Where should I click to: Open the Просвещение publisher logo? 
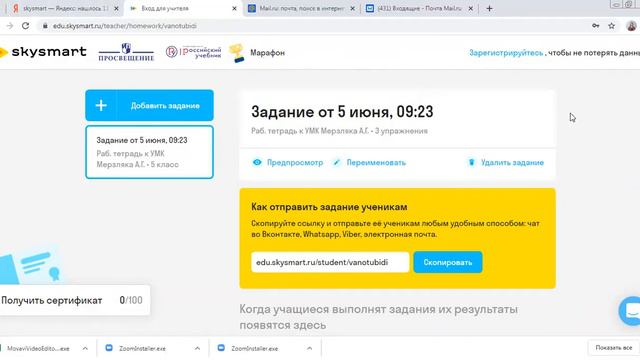coord(126,52)
